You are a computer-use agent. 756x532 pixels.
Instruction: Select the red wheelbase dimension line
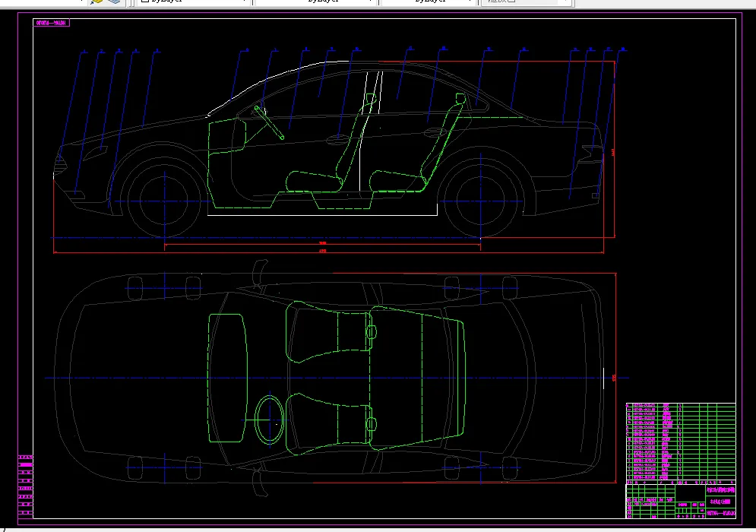tap(322, 245)
